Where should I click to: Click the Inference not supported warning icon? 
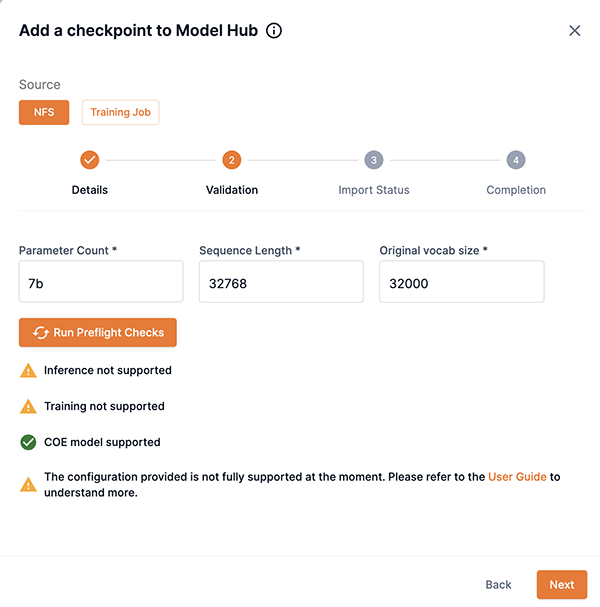pyautogui.click(x=28, y=371)
